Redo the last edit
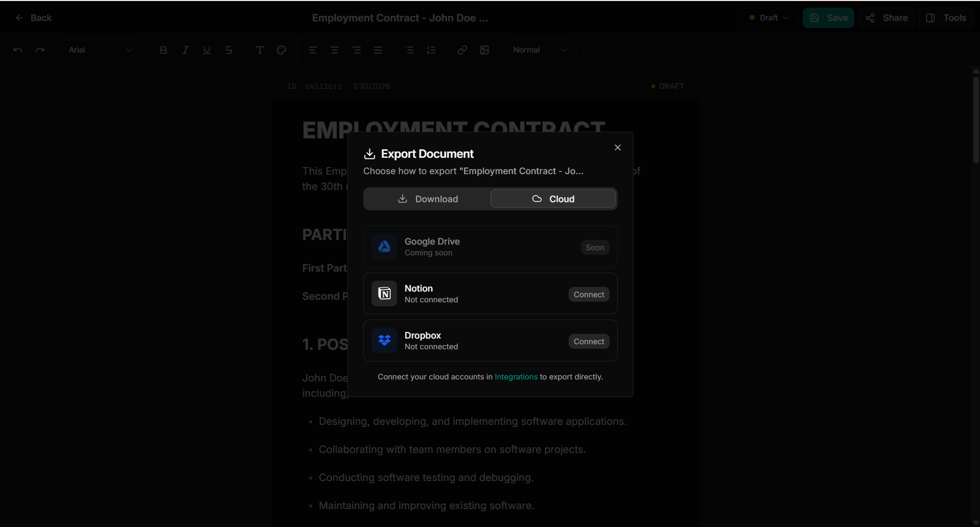Screen dimensions: 980x527 pyautogui.click(x=40, y=50)
